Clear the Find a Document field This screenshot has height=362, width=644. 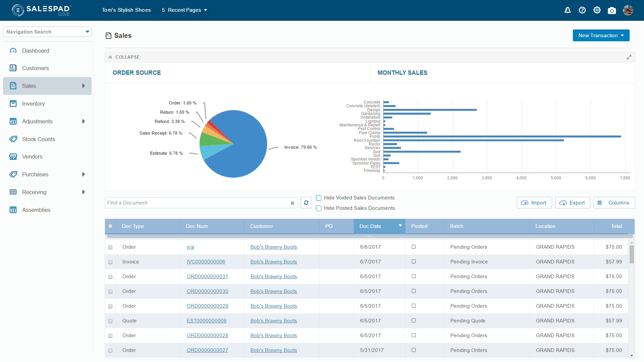292,203
